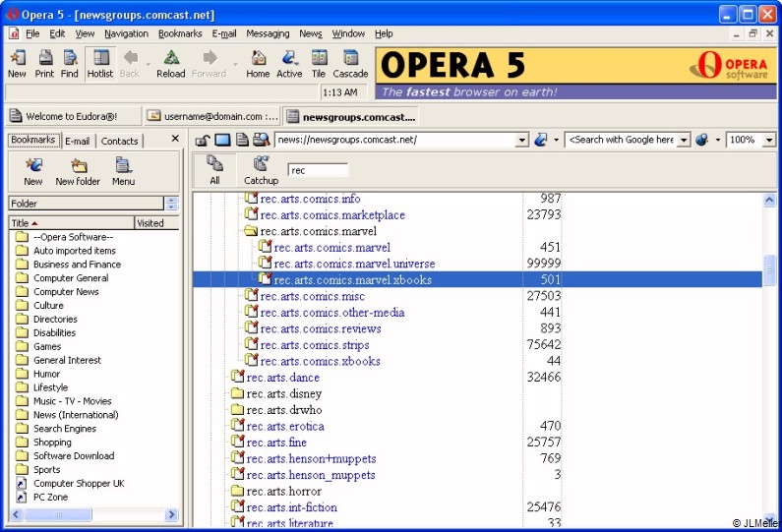Click the newsgroup filter field containing rec
Viewport: 782px width, 532px height.
(x=318, y=170)
